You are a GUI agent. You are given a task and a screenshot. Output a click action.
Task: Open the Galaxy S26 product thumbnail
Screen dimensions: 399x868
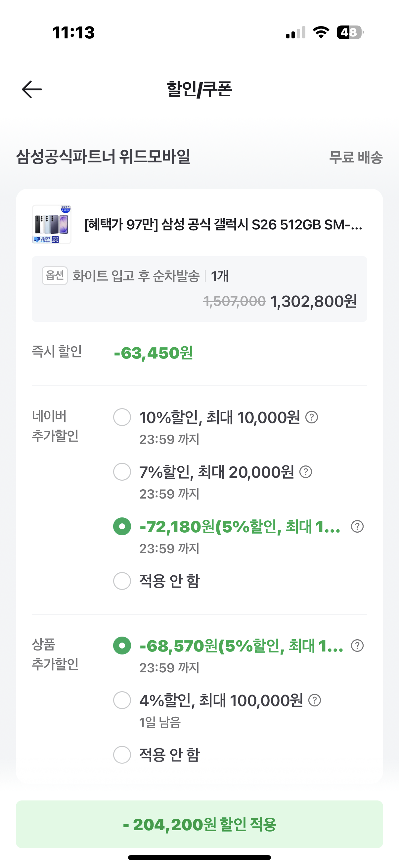(52, 224)
